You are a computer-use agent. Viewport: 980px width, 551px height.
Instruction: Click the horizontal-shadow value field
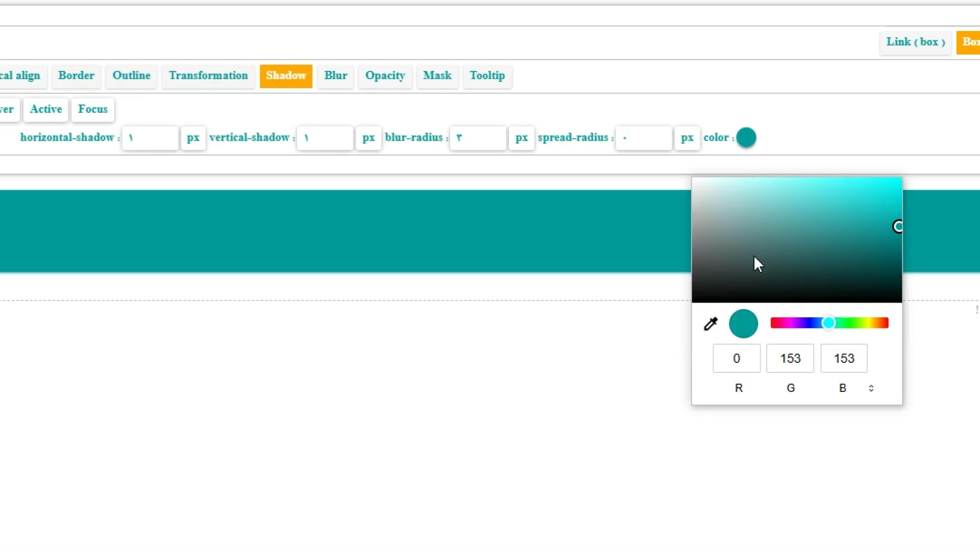[x=150, y=138]
